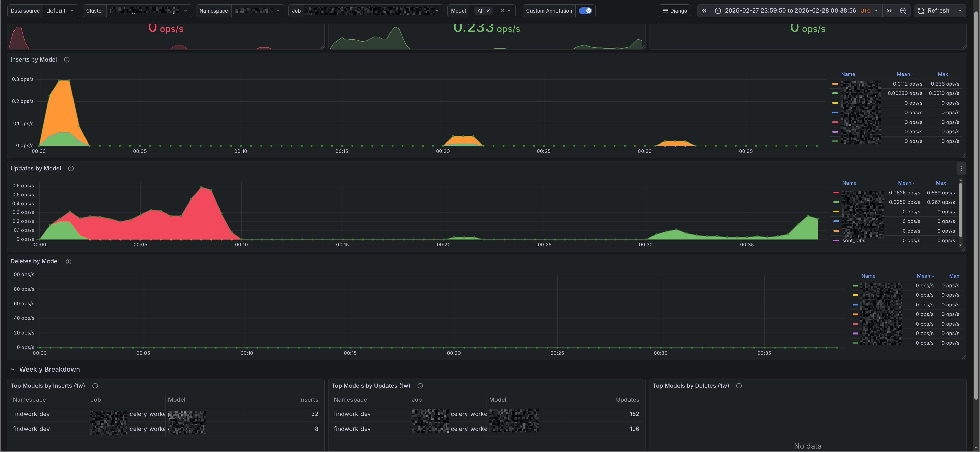Viewport: 980px width, 452px height.
Task: Toggle the Custom Annotation switch
Action: pos(585,11)
